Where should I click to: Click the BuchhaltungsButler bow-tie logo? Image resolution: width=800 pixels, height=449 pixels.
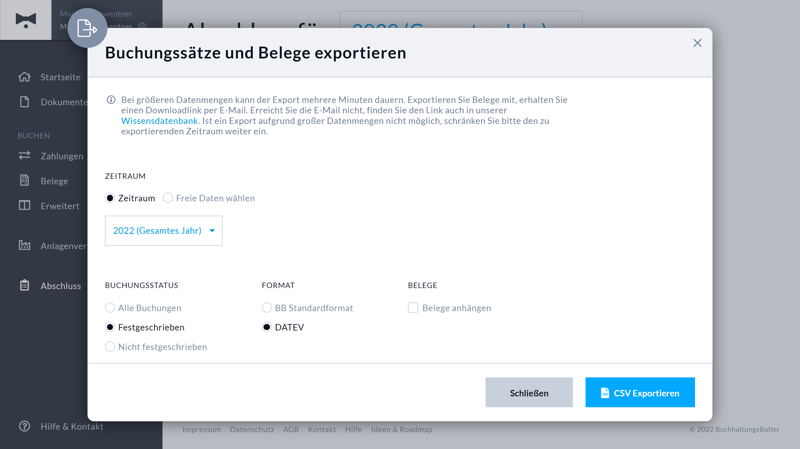26,20
